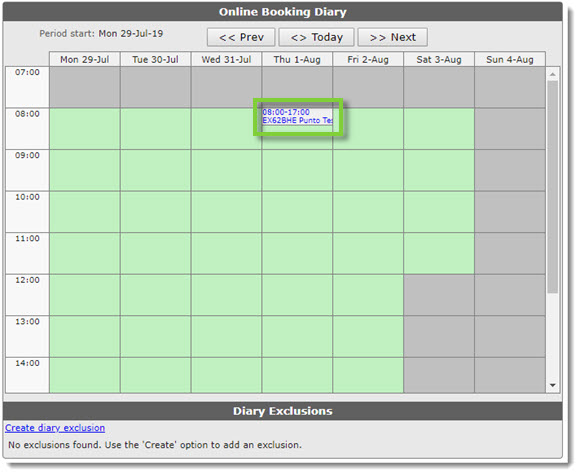This screenshot has width=580, height=475.
Task: Click the 11:00 time label
Action: [27, 238]
